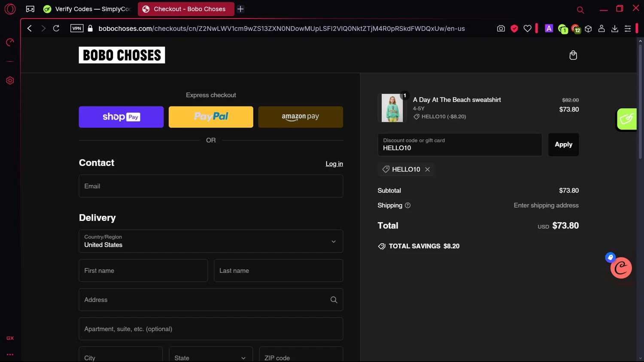This screenshot has width=644, height=362.
Task: Click the A Day At The Beach sweatshirt title
Action: click(457, 100)
